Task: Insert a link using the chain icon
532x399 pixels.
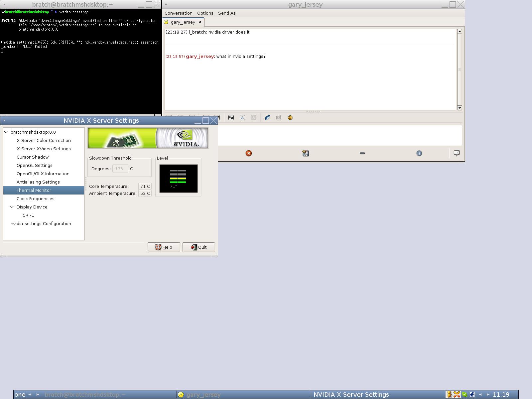Action: tap(267, 118)
